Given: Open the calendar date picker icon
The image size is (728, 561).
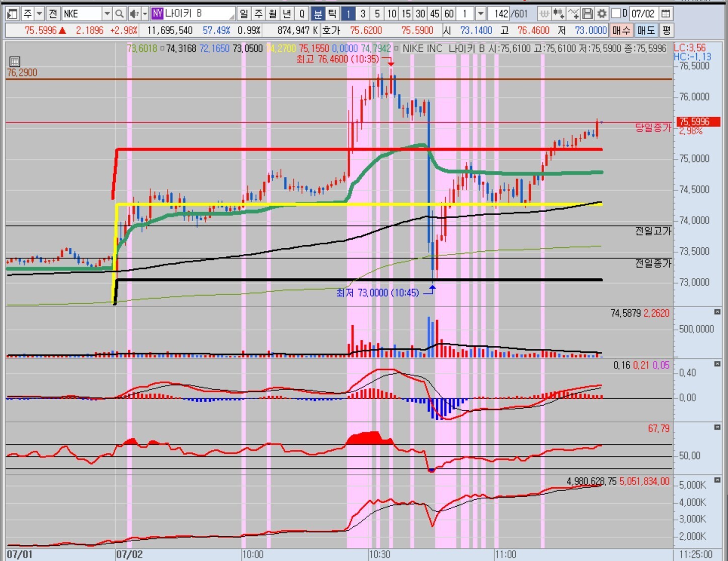Looking at the screenshot, I should (x=665, y=14).
